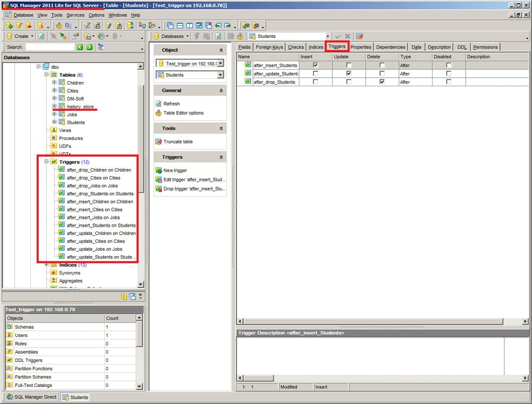Image resolution: width=532 pixels, height=404 pixels.
Task: Collapse the Tools panel section
Action: (x=221, y=128)
